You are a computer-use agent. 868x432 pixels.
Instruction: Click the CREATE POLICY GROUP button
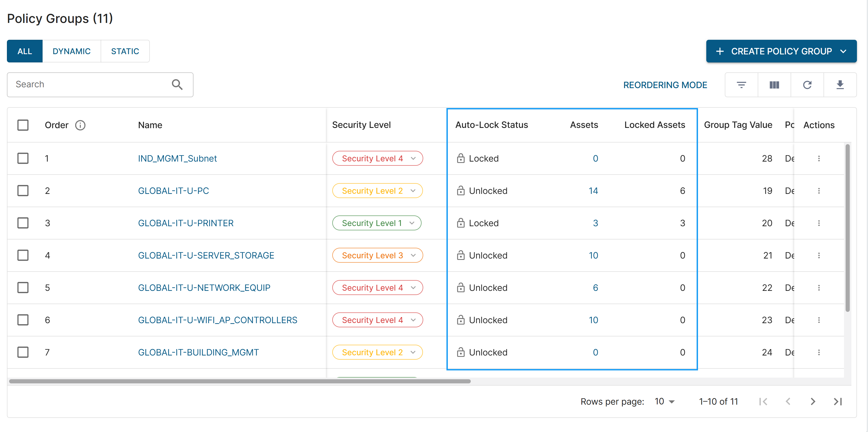tap(781, 51)
